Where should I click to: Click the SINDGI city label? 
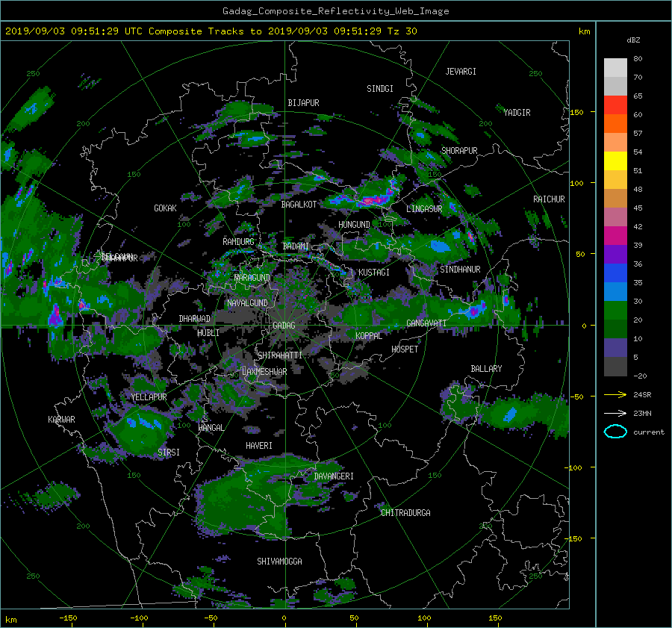[380, 89]
